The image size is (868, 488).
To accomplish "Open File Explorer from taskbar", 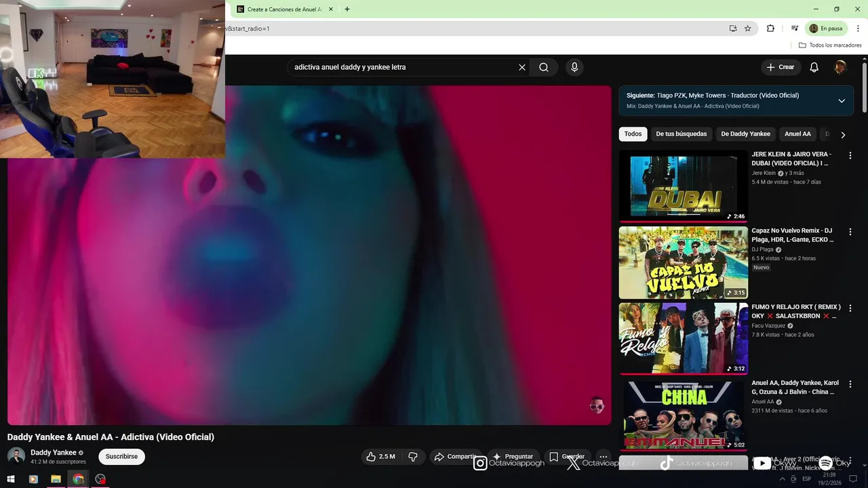I will click(56, 479).
